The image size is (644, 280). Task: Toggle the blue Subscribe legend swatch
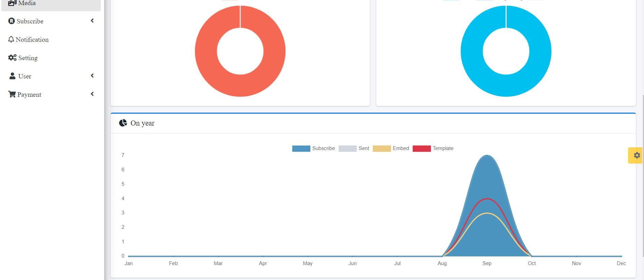point(301,148)
